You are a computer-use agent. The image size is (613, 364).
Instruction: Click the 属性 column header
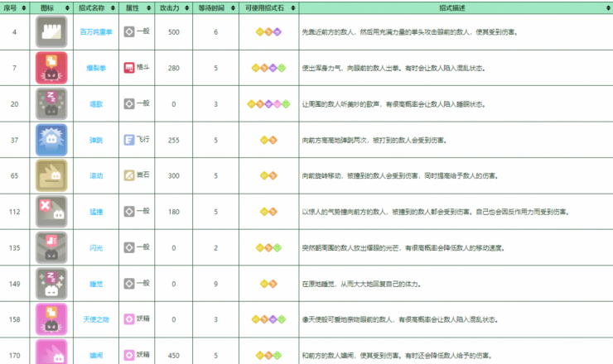click(135, 7)
